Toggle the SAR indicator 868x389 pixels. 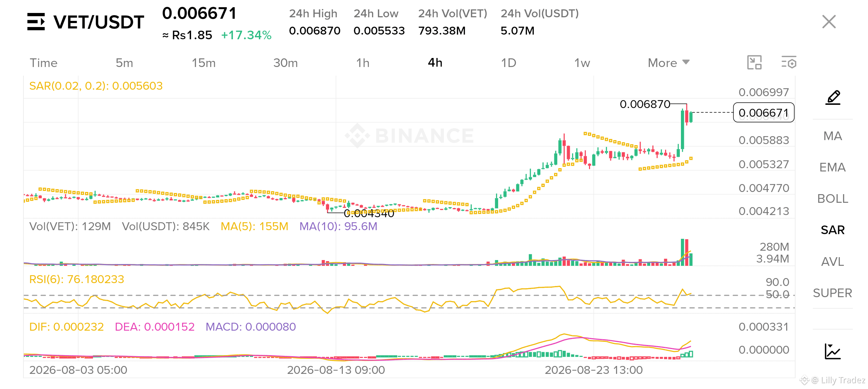[833, 230]
